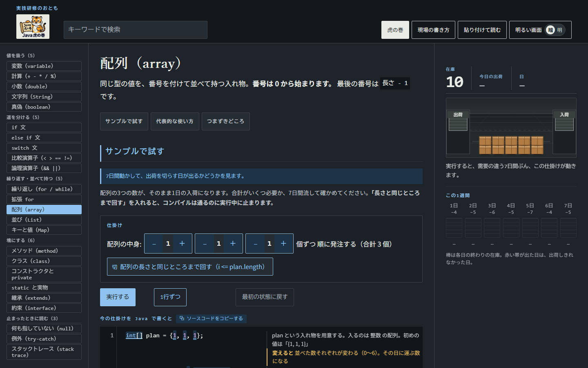Open the else if 文 topic

pyautogui.click(x=44, y=137)
